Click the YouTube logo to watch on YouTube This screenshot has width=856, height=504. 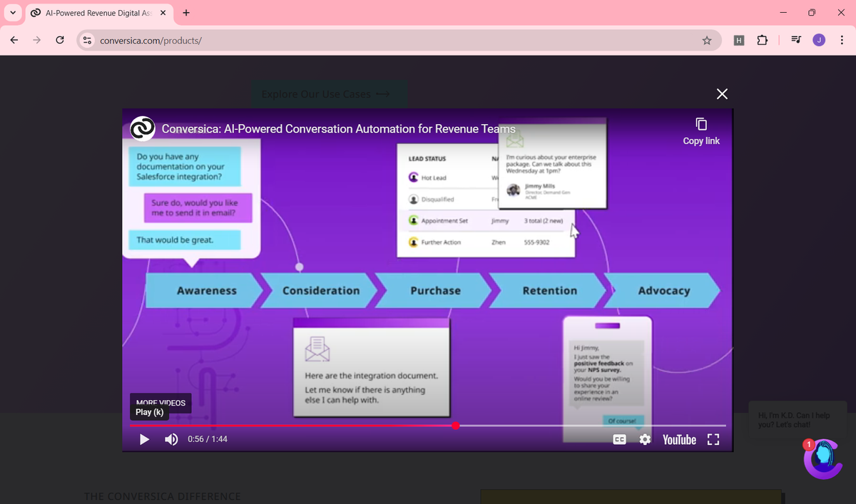pyautogui.click(x=678, y=439)
